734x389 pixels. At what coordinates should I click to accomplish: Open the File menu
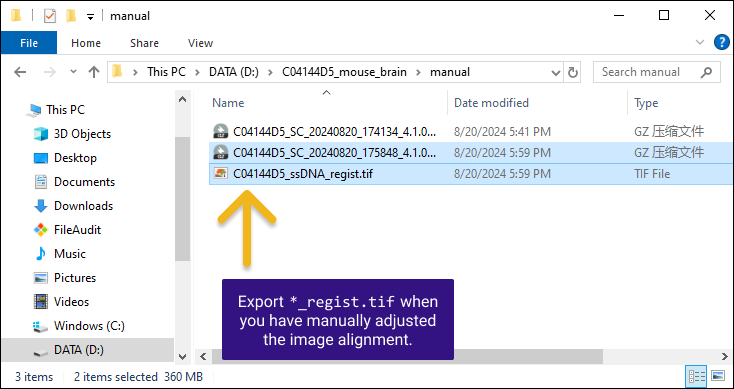coord(29,43)
